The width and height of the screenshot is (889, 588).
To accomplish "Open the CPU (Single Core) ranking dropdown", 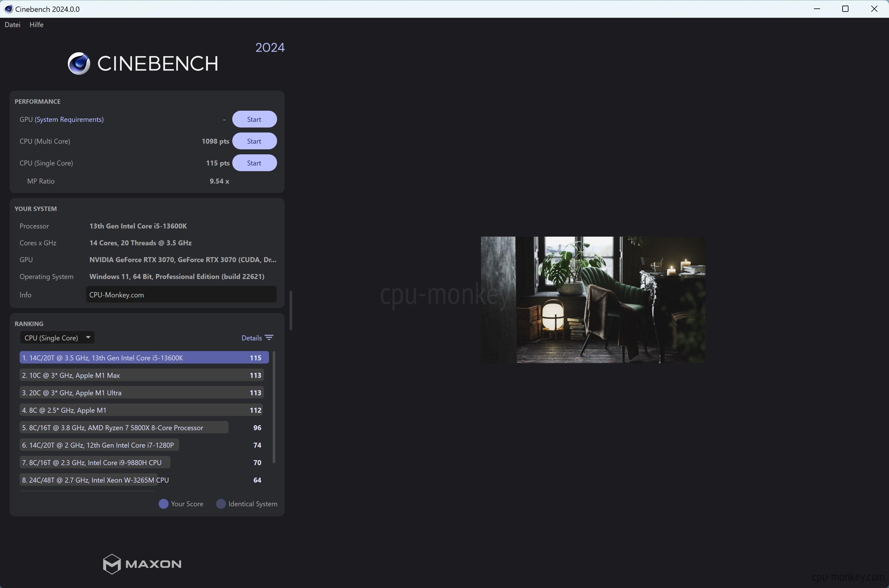I will [x=57, y=338].
